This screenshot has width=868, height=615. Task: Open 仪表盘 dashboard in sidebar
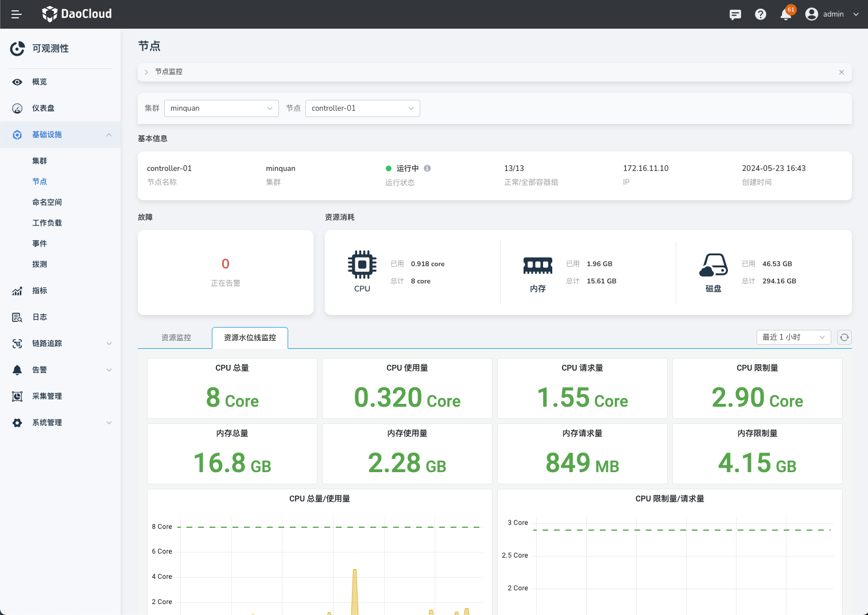[x=43, y=108]
